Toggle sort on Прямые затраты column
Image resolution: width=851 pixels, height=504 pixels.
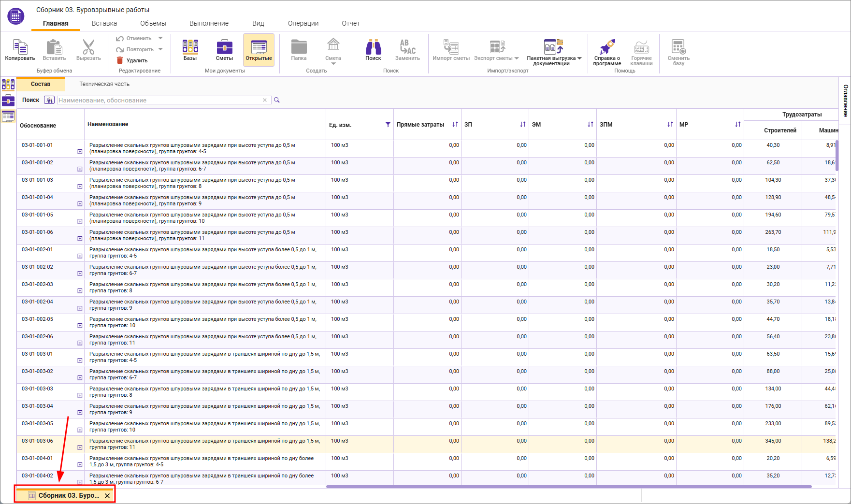point(455,125)
